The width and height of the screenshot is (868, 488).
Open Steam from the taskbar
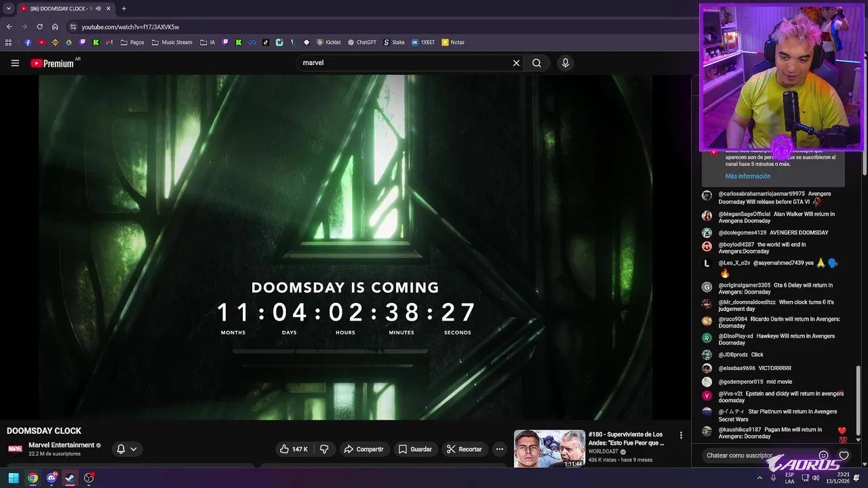coord(70,478)
